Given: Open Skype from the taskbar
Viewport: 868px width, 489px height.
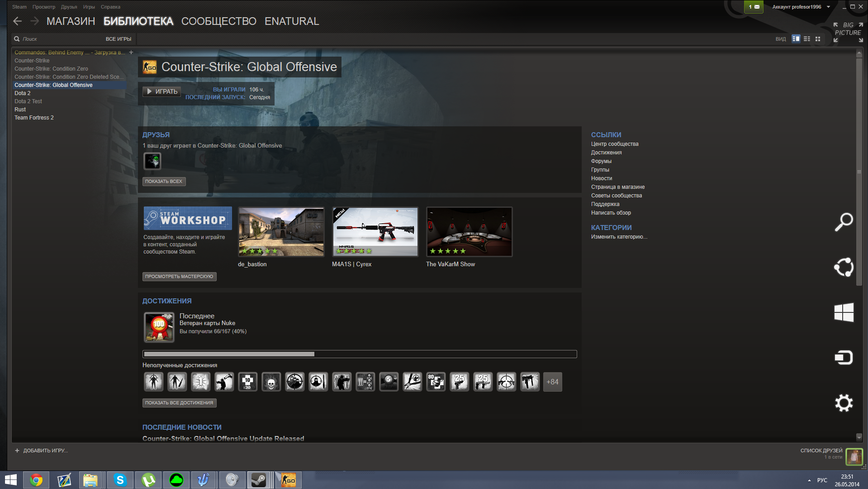Looking at the screenshot, I should pos(120,480).
